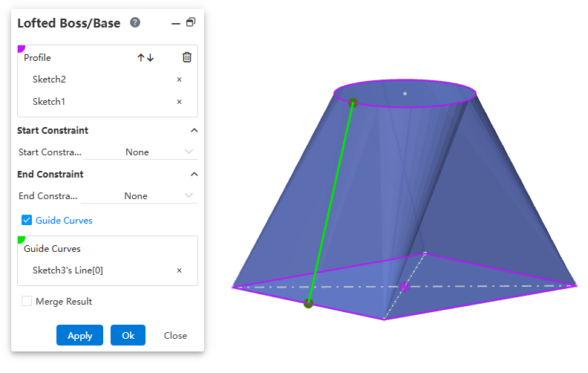Remove Sketch2 from the profile list
Image resolution: width=588 pixels, height=373 pixels.
tap(179, 80)
